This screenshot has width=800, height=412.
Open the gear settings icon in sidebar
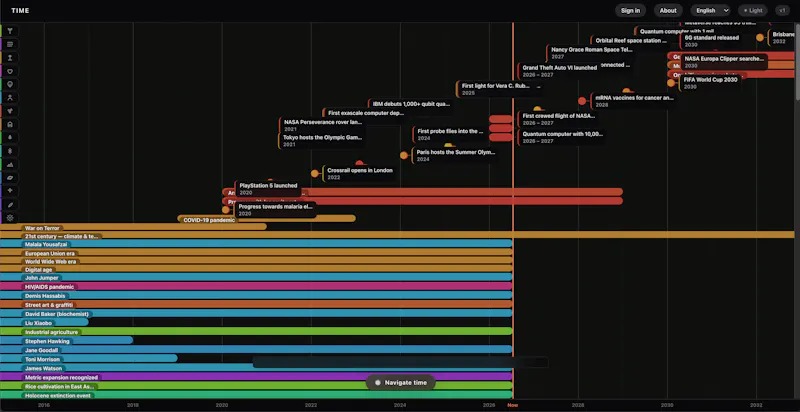(x=10, y=218)
